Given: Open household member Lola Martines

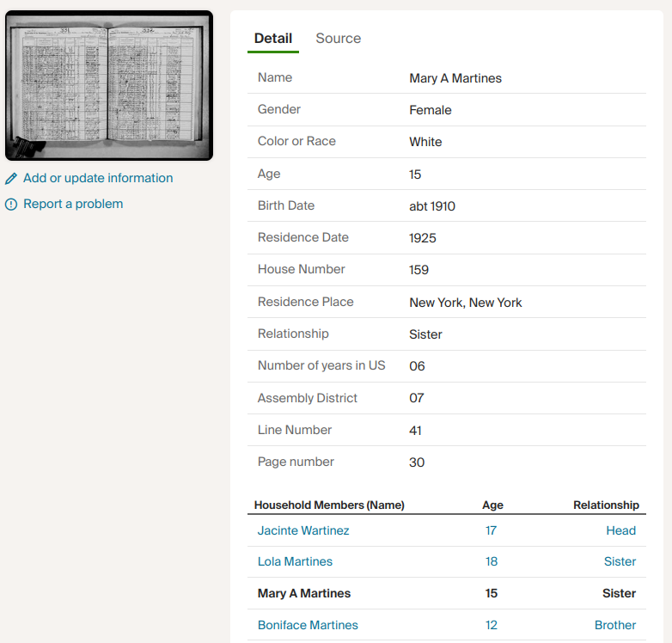Looking at the screenshot, I should coord(295,561).
